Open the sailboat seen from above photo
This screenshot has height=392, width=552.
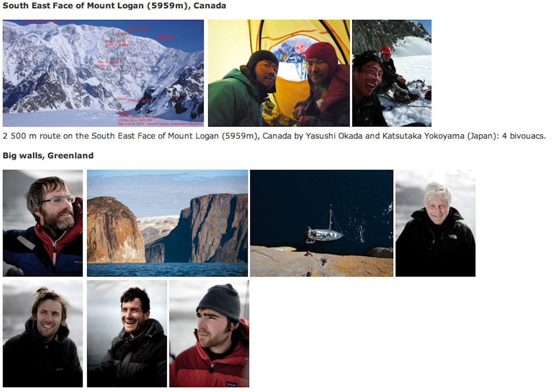coord(322,223)
